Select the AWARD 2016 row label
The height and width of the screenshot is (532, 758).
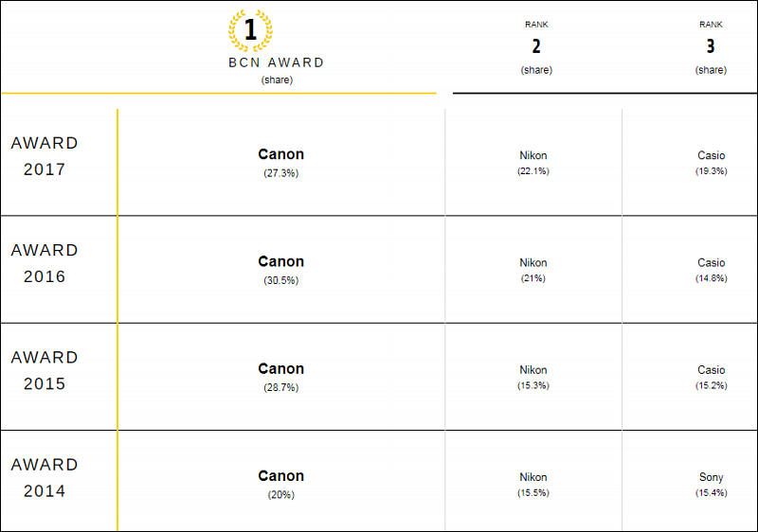coord(45,263)
